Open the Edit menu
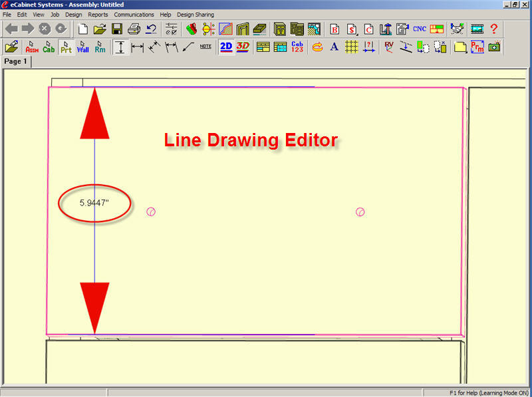Screen dimensions: 532x397 coord(22,15)
